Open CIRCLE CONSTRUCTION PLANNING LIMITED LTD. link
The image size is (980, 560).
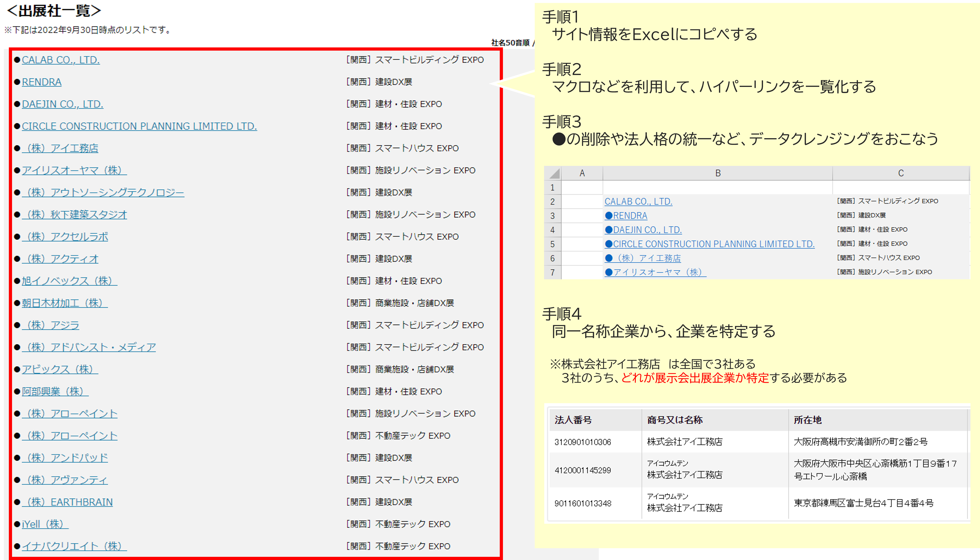point(139,126)
